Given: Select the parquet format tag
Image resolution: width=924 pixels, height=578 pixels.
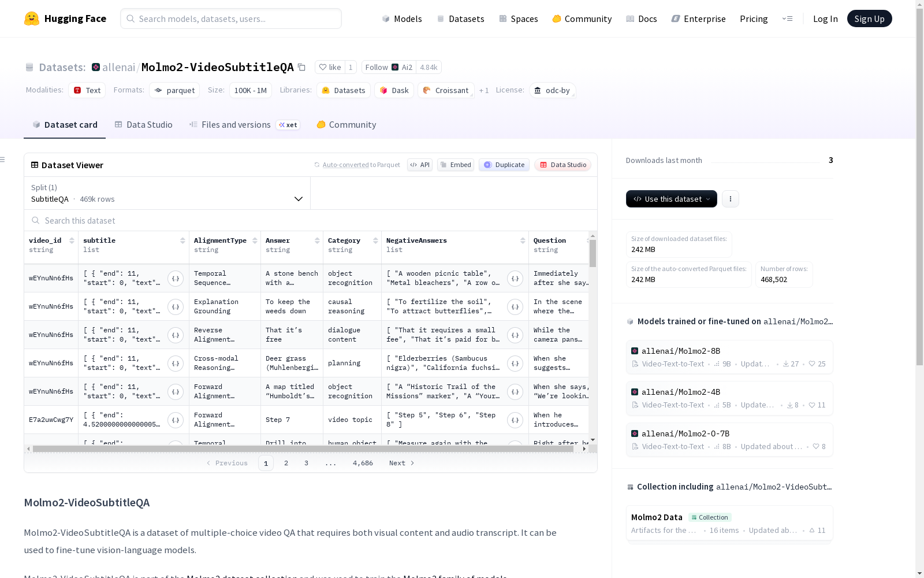Looking at the screenshot, I should click(174, 90).
